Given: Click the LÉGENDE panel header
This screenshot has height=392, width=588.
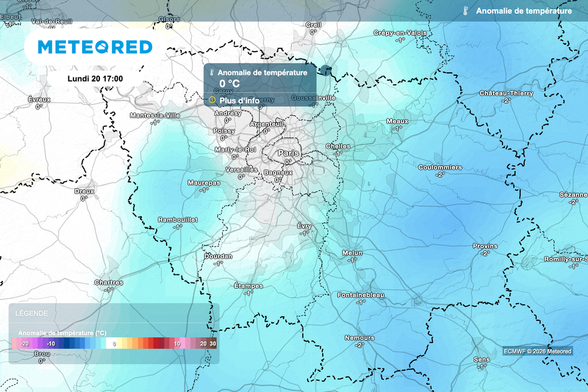Looking at the screenshot, I should pyautogui.click(x=32, y=313).
